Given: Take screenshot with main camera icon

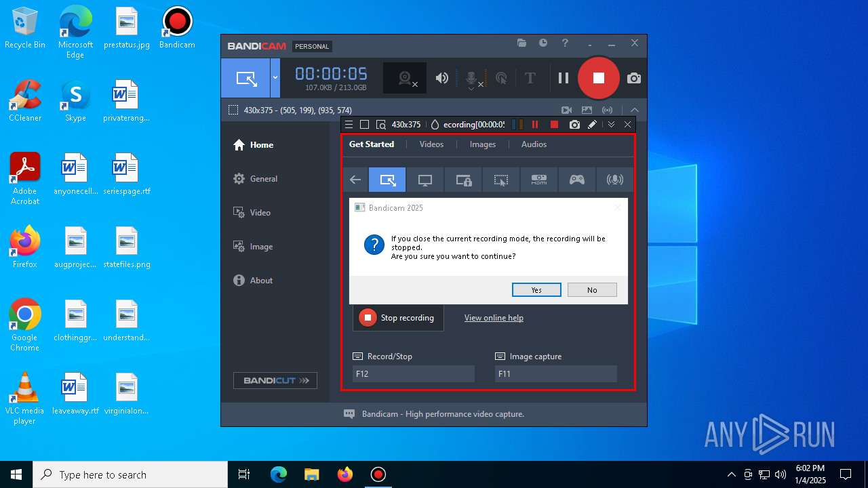Looking at the screenshot, I should click(633, 78).
